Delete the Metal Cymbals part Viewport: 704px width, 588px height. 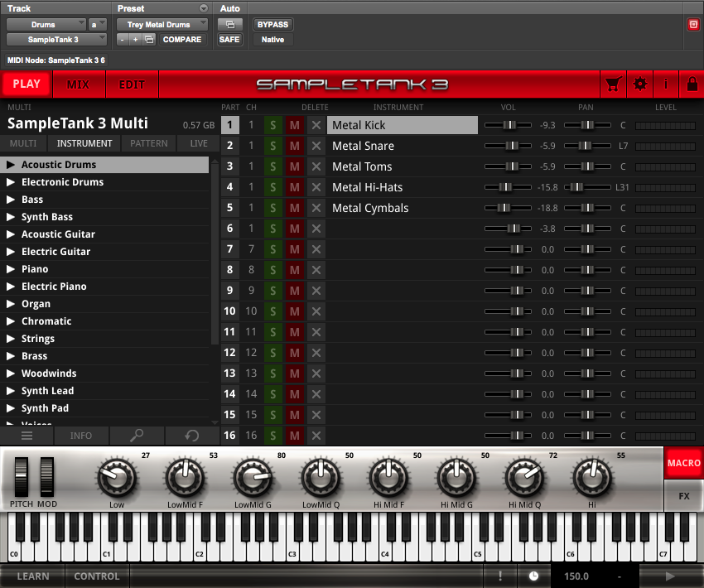pos(316,208)
